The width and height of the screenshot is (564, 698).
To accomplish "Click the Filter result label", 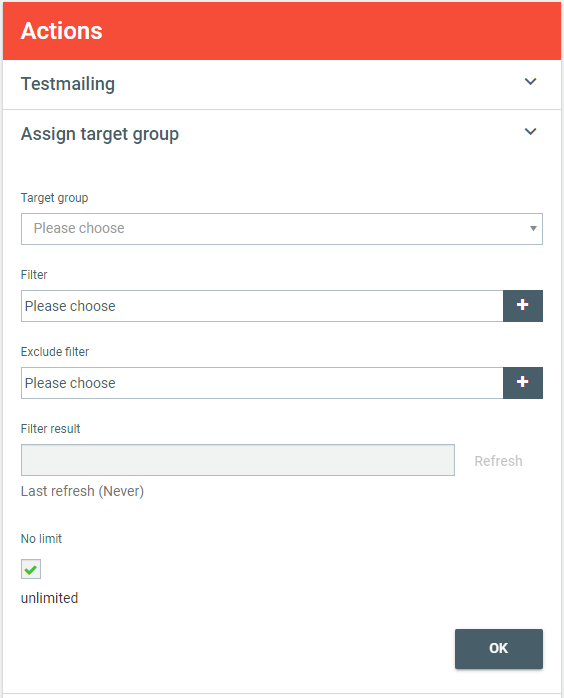I will click(50, 429).
